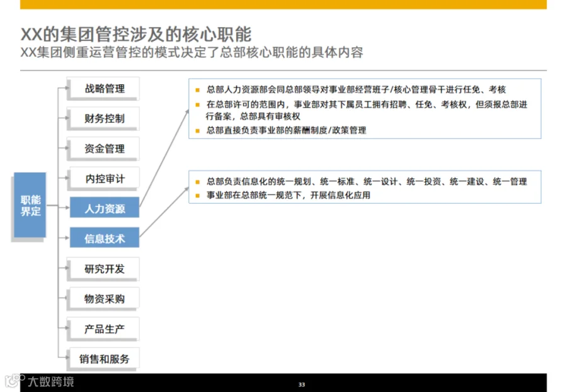The width and height of the screenshot is (567, 392).
Task: Select the 财务控制 box
Action: [104, 118]
